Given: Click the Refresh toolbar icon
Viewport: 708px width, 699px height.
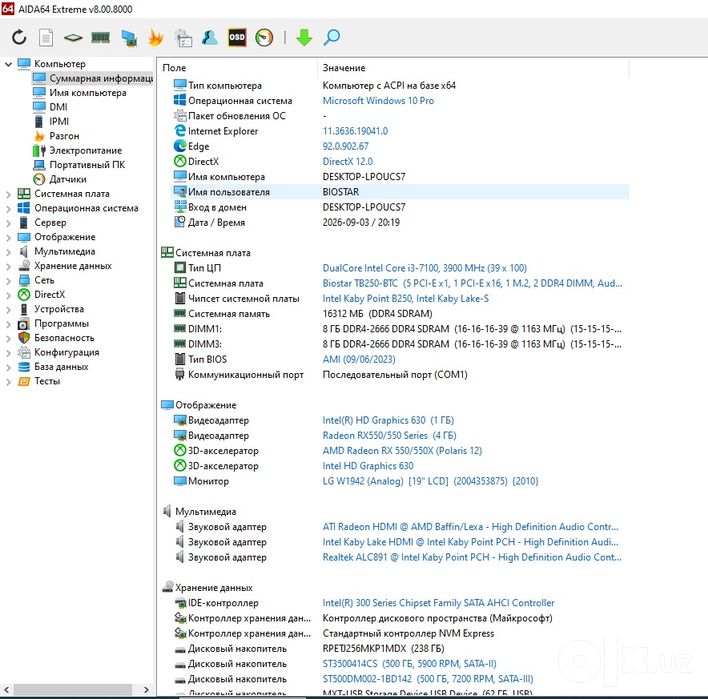Looking at the screenshot, I should click(19, 37).
